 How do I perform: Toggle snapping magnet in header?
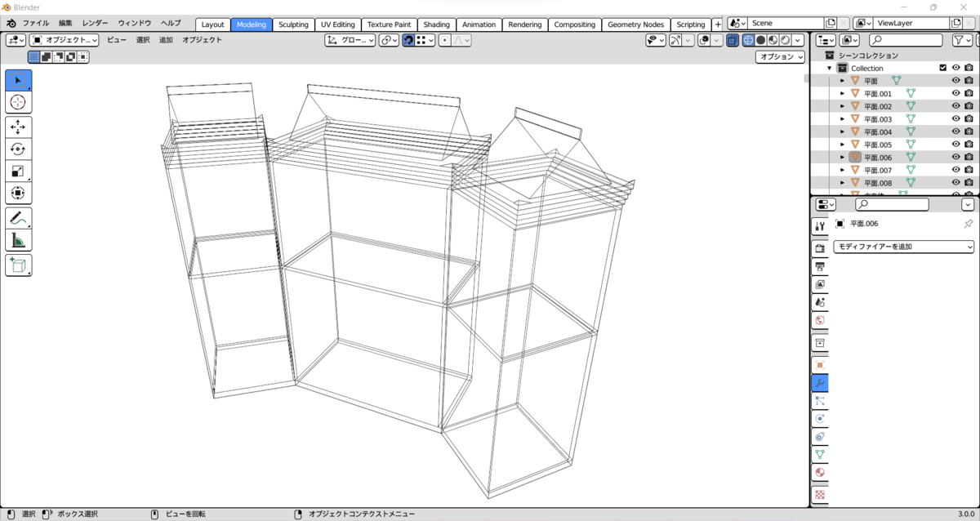tap(408, 40)
